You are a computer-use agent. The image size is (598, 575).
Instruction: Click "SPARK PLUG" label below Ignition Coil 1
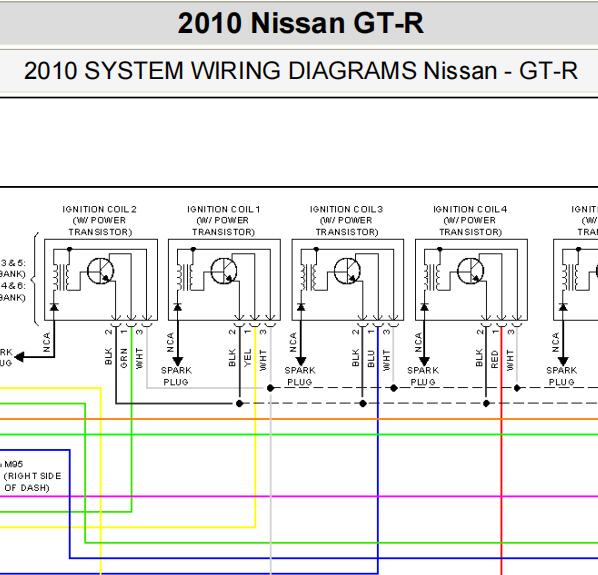(x=176, y=376)
